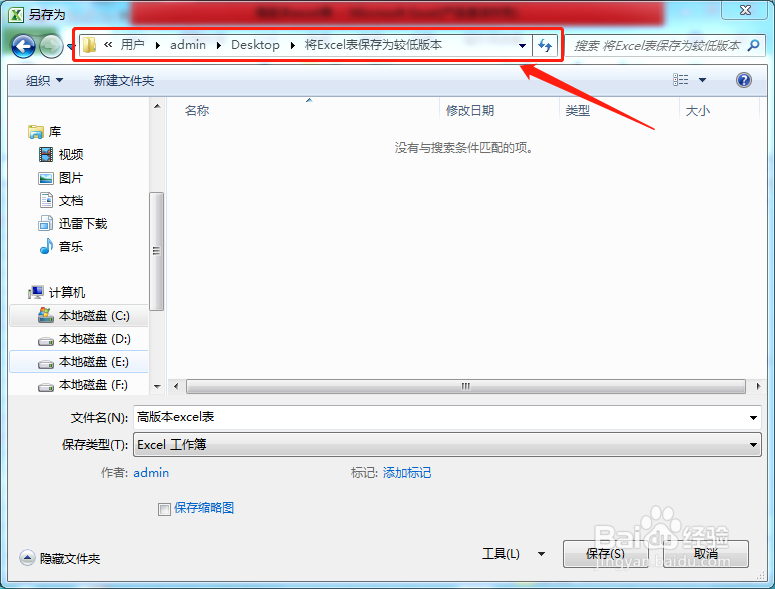Click the change view icon
This screenshot has height=589, width=775.
(x=681, y=80)
